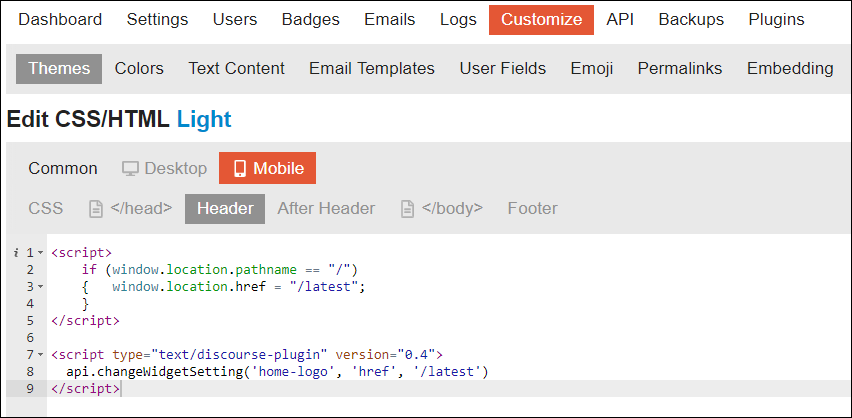
Task: Click the file icon beside </head>
Action: point(96,209)
